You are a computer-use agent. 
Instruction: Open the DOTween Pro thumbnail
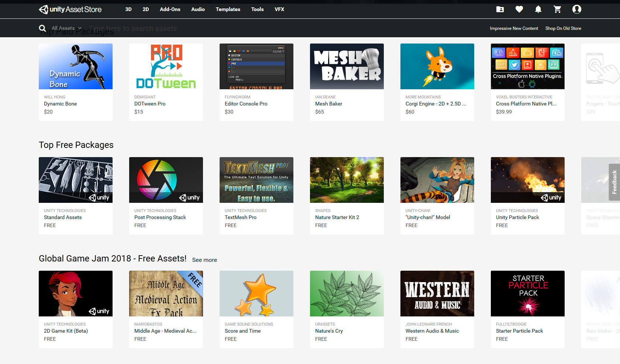click(166, 66)
